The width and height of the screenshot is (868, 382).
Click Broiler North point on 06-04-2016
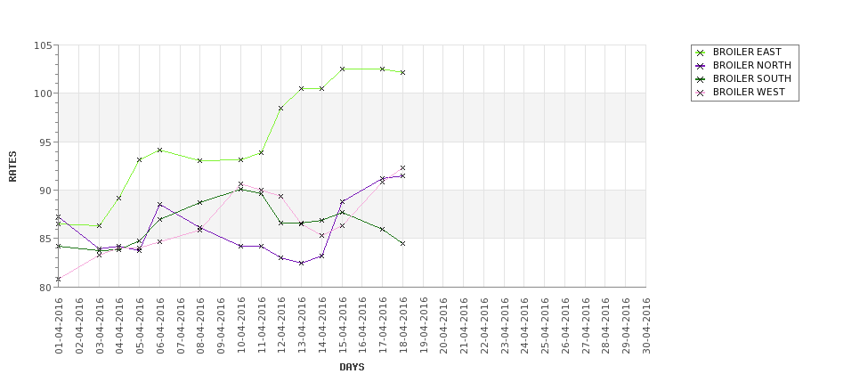coord(159,205)
